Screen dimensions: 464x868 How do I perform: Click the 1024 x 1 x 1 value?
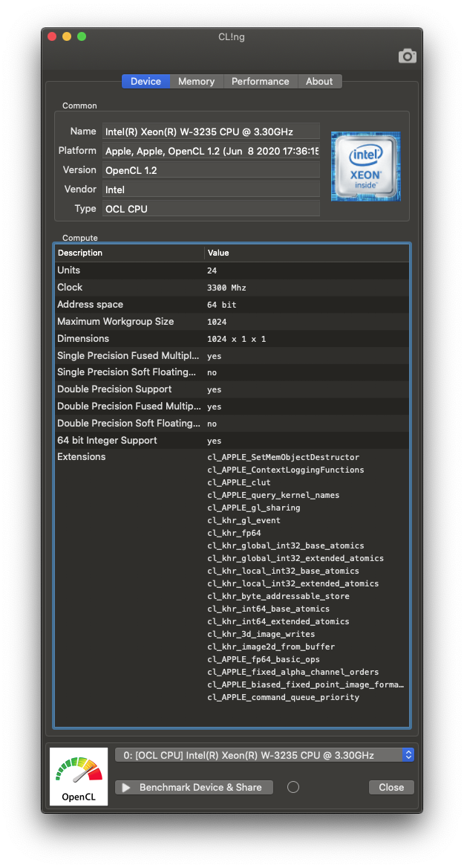coord(237,339)
